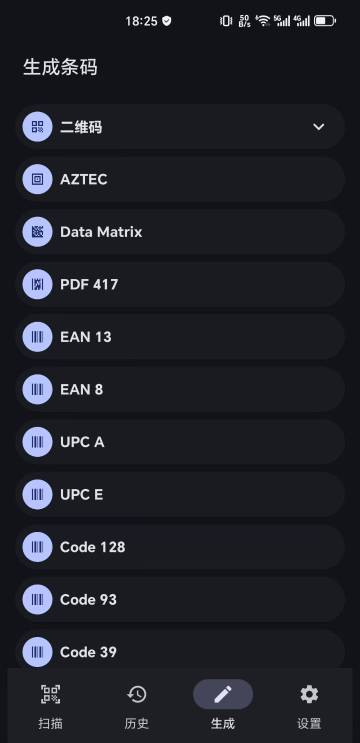
Task: Open settings via the gear icon
Action: click(x=309, y=694)
